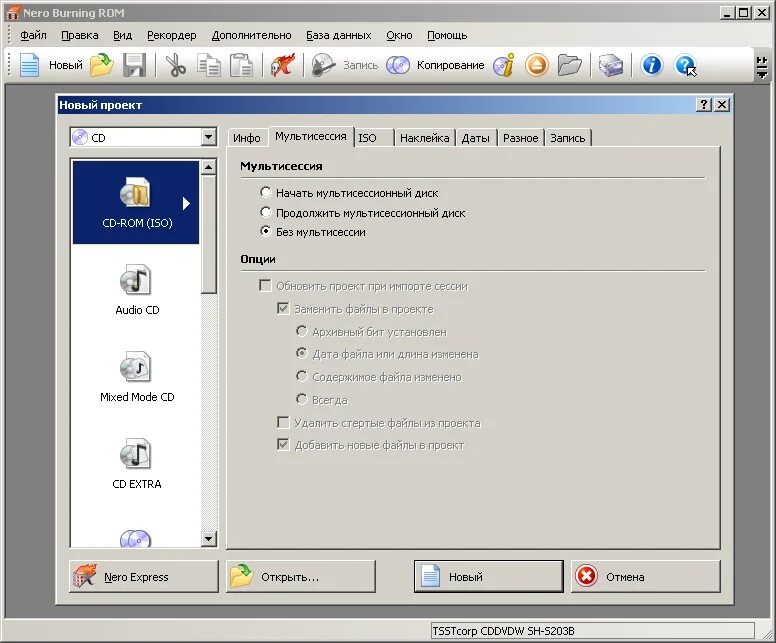Image resolution: width=776 pixels, height=643 pixels.
Task: Click the toolbar overflow options arrow
Action: point(762,67)
